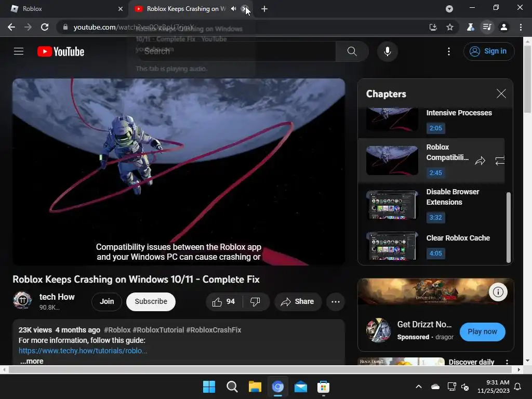Open Disable Browser Extensions chapter thumbnail
Image resolution: width=532 pixels, height=399 pixels.
click(392, 205)
